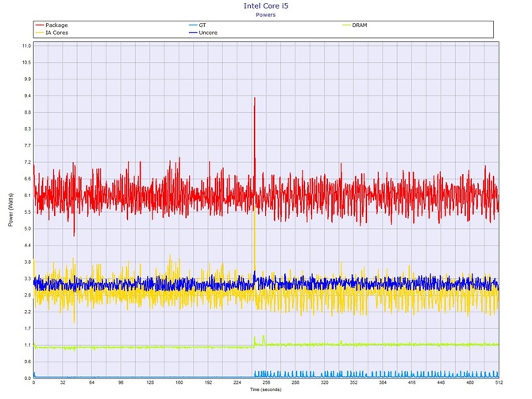532x399 pixels.
Task: Click the dark blue Uncore legend swatch
Action: [193, 33]
